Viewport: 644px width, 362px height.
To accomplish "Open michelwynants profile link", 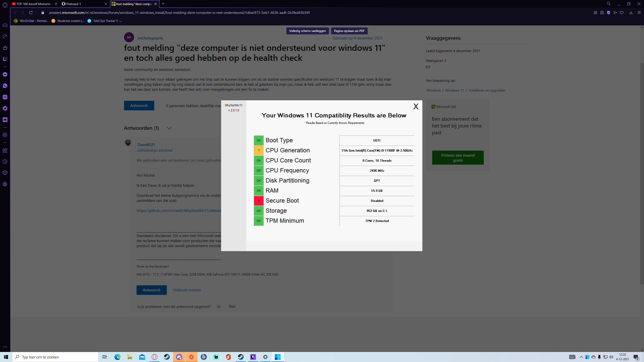I will click(x=150, y=38).
